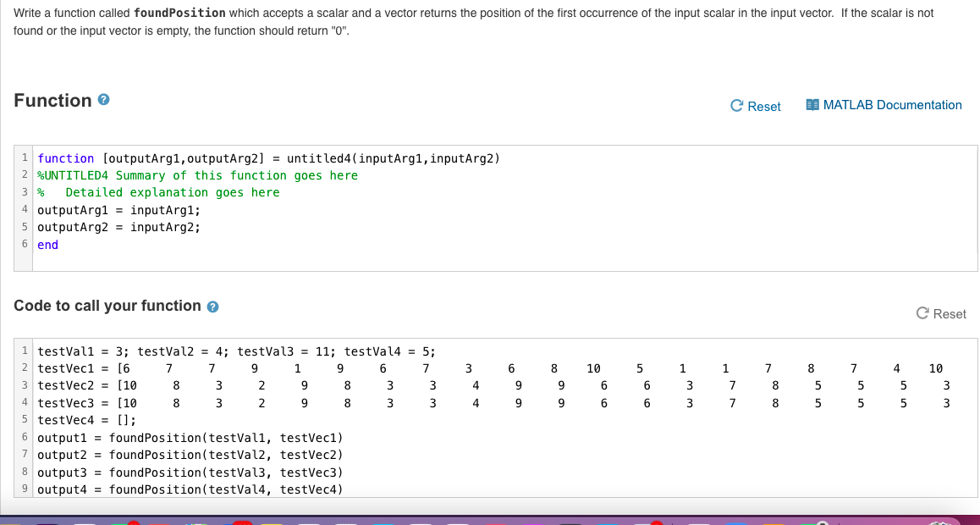Click the circular reset arrow in the Function section
Image resolution: width=980 pixels, height=525 pixels.
pos(735,106)
